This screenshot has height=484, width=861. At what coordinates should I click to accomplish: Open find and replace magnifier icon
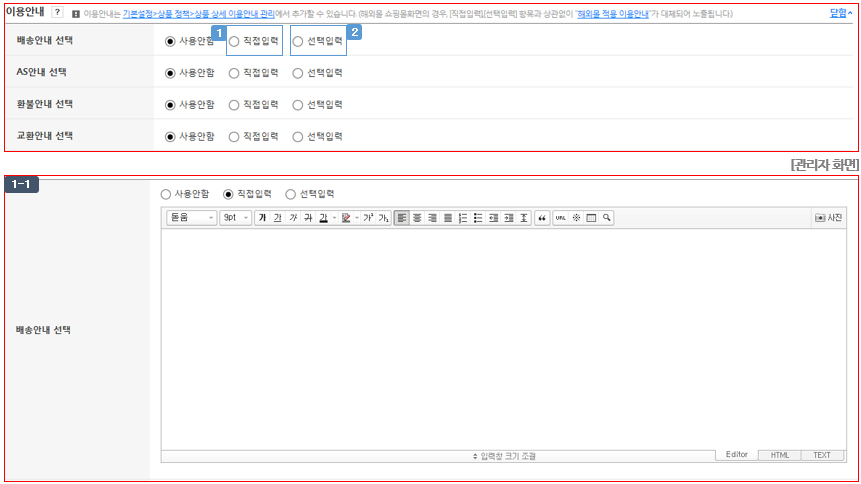pos(607,218)
